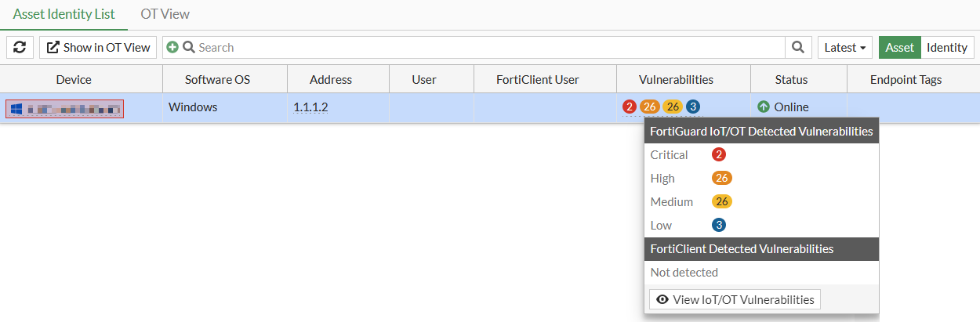980x322 pixels.
Task: Click the external-link icon in Show in OT View
Action: (x=53, y=47)
